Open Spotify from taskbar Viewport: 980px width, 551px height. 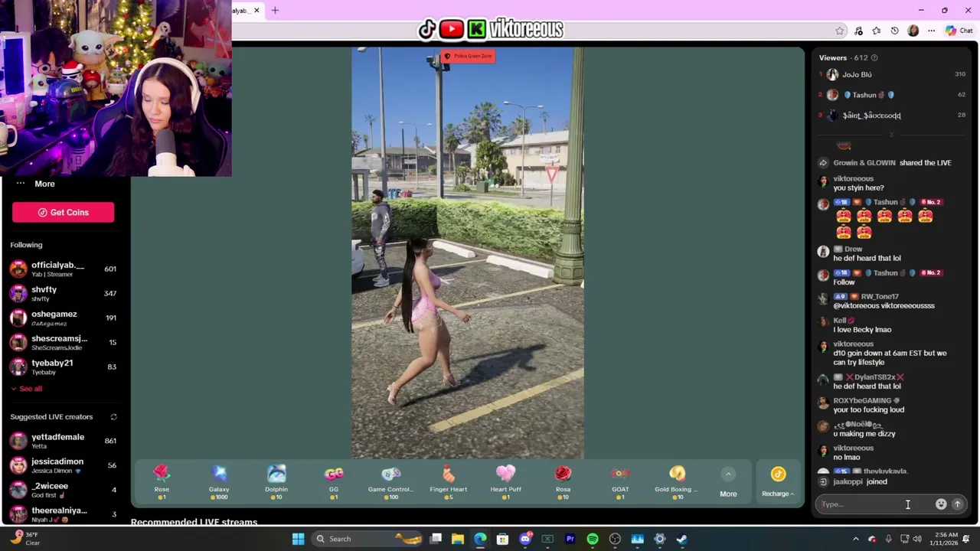point(593,539)
